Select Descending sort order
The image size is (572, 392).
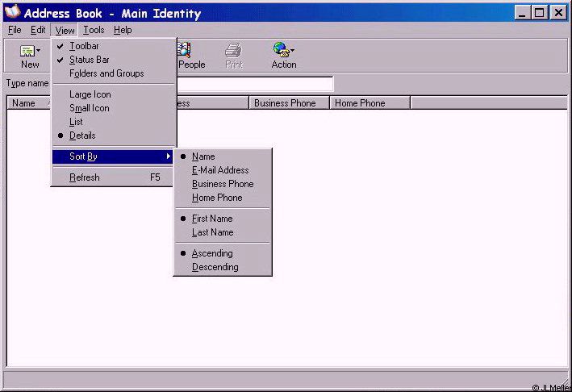click(x=215, y=267)
